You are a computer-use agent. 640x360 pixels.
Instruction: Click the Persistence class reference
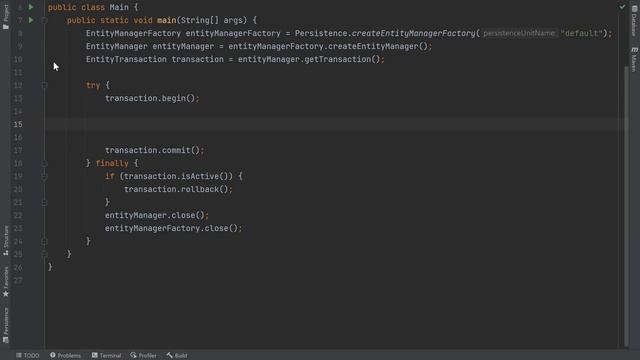click(x=321, y=33)
